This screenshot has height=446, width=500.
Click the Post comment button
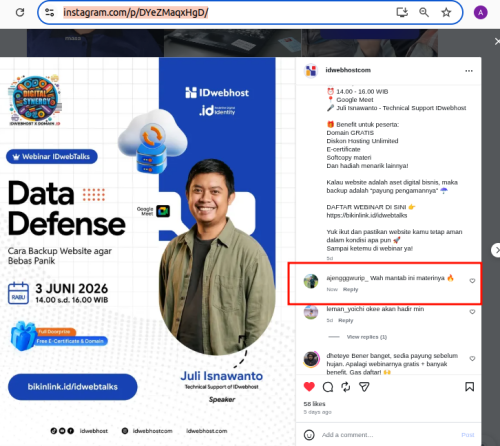point(467,435)
